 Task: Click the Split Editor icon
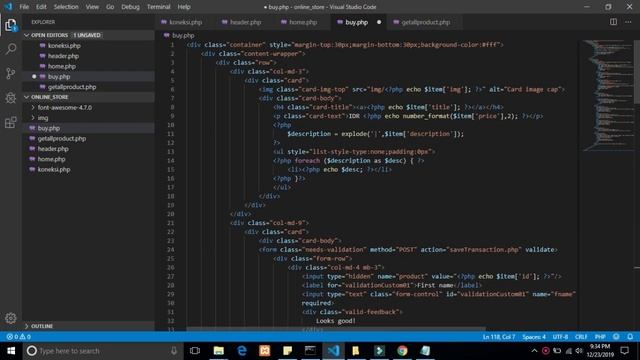613,22
